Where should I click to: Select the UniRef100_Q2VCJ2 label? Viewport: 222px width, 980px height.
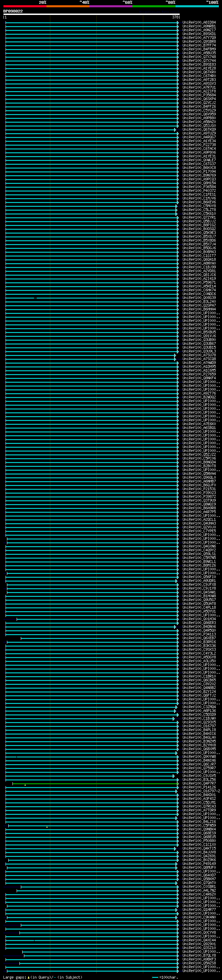(x=199, y=103)
